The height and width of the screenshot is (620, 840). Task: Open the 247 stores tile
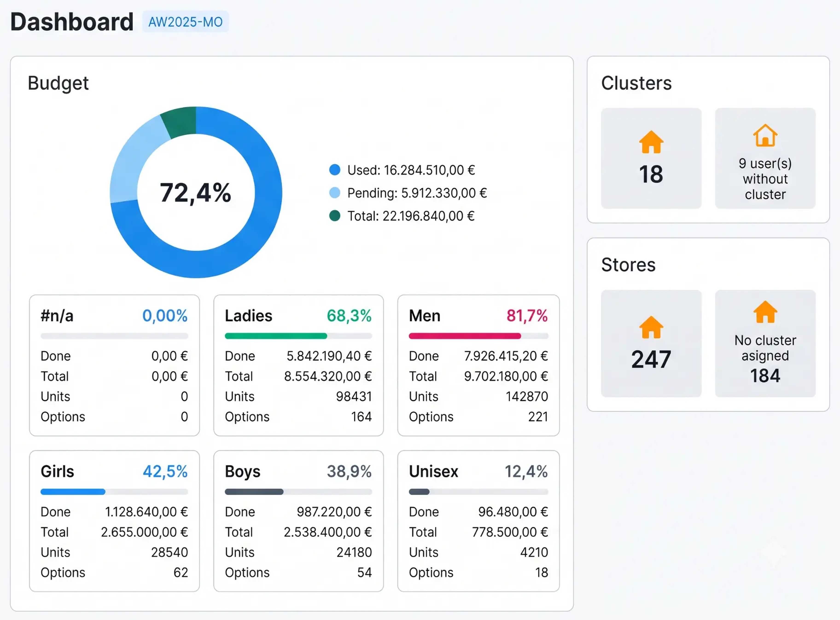[651, 343]
